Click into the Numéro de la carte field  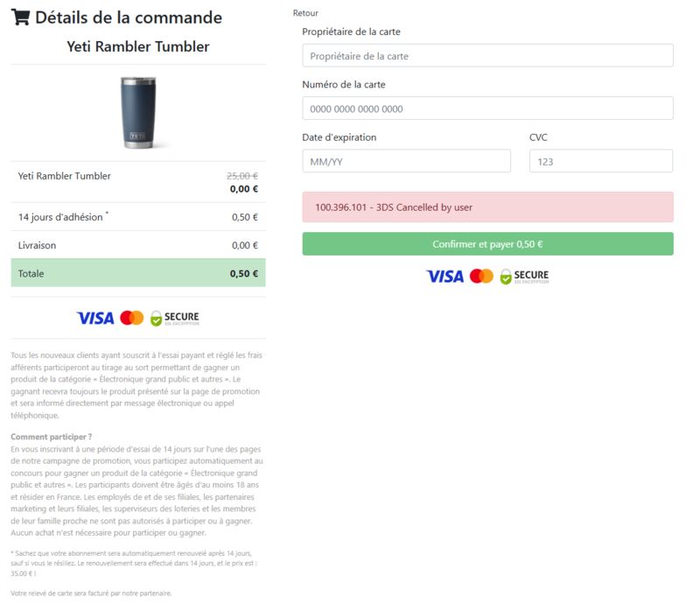tap(487, 109)
